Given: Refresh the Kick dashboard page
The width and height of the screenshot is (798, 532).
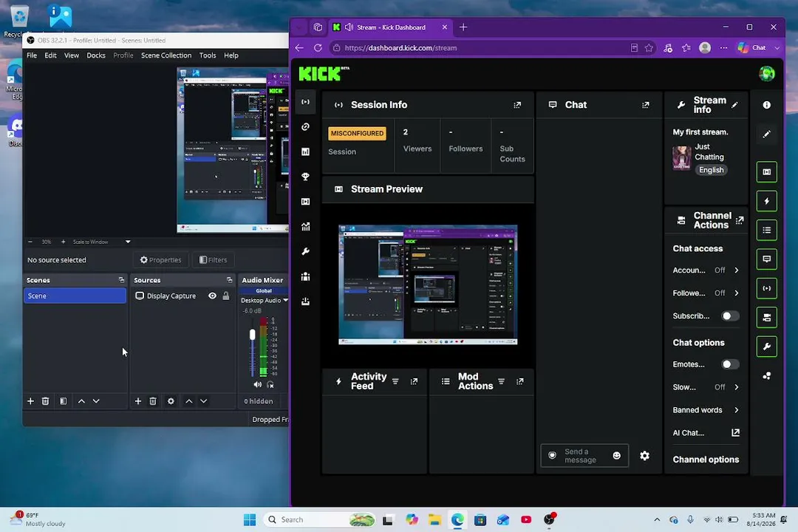Looking at the screenshot, I should 318,48.
